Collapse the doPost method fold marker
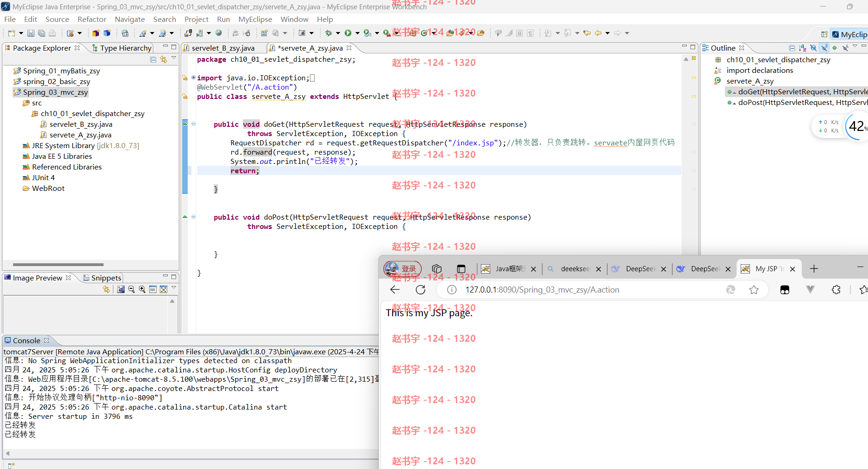 [193, 217]
